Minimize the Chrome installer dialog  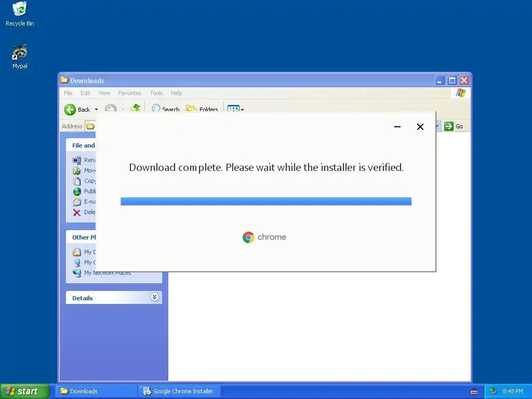point(397,127)
